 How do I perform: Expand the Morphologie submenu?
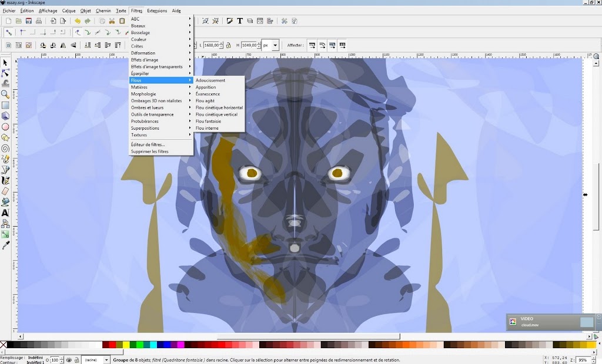click(x=161, y=94)
